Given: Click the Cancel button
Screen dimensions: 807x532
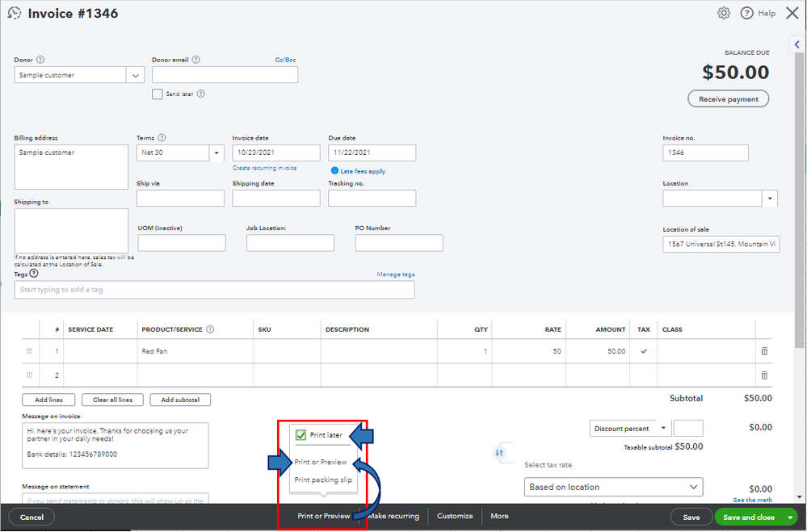Looking at the screenshot, I should (x=32, y=517).
